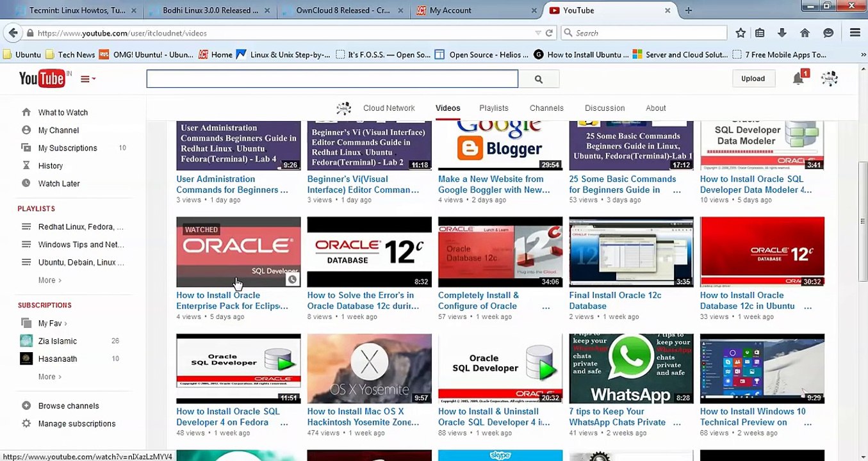Reload the page with refresh icon

(x=549, y=33)
